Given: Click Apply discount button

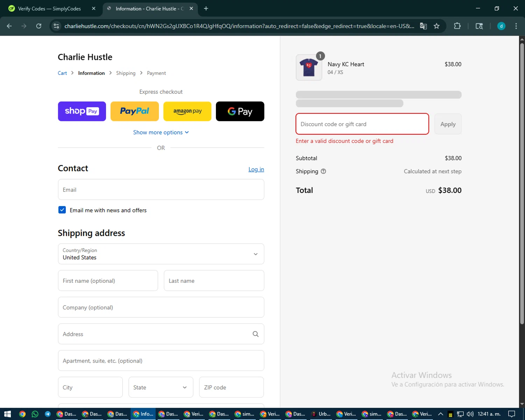Looking at the screenshot, I should [x=448, y=124].
